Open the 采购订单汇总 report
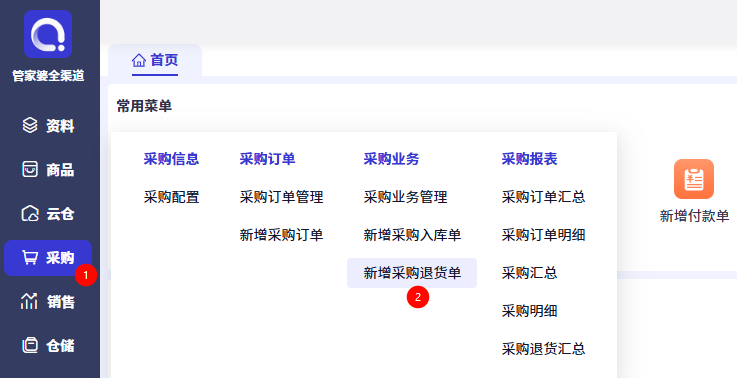 click(x=543, y=197)
